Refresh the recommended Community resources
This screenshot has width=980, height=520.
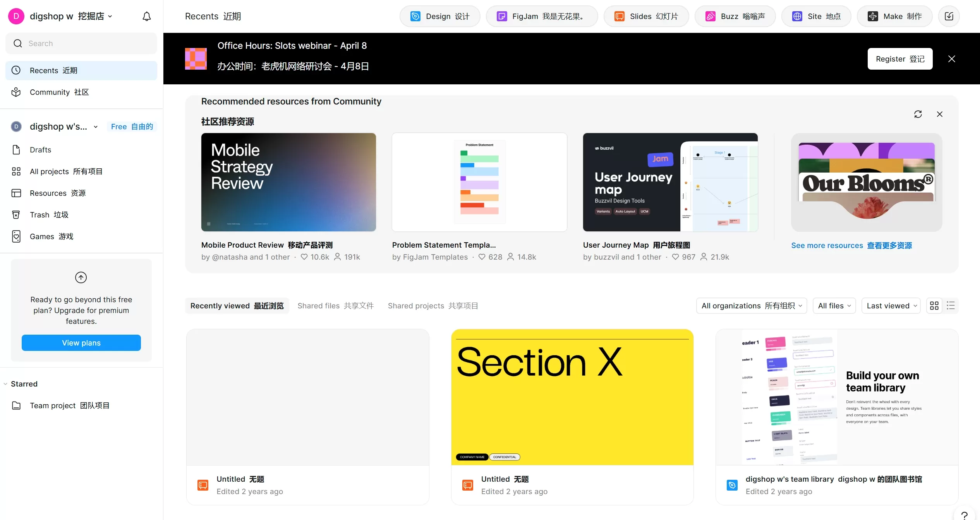tap(918, 114)
